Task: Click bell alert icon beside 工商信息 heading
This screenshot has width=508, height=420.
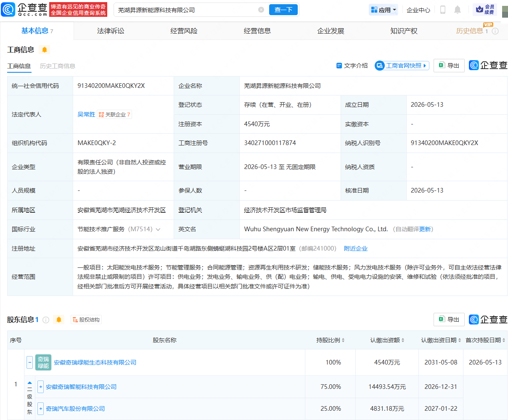Action: click(44, 50)
